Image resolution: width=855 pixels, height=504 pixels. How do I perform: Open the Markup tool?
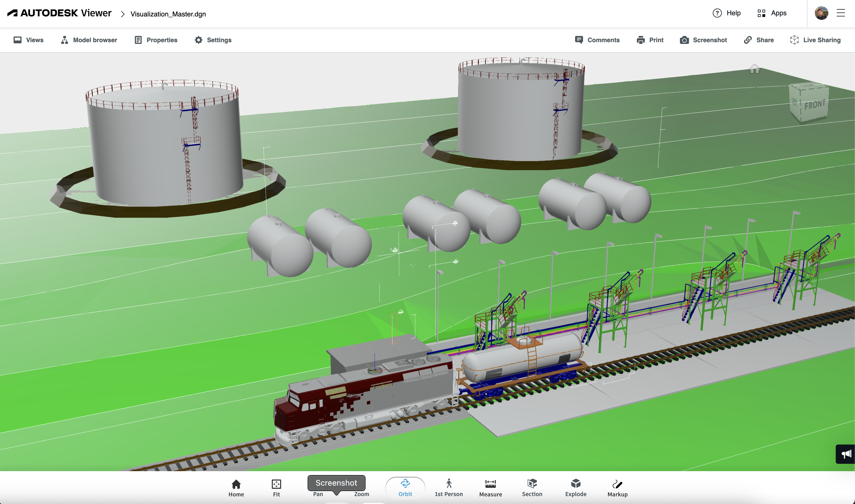(x=617, y=488)
